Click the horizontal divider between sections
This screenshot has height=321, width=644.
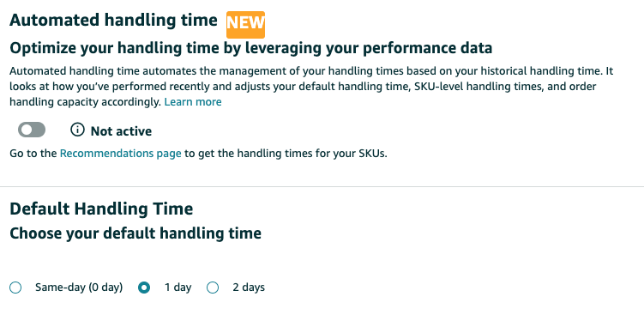point(322,186)
